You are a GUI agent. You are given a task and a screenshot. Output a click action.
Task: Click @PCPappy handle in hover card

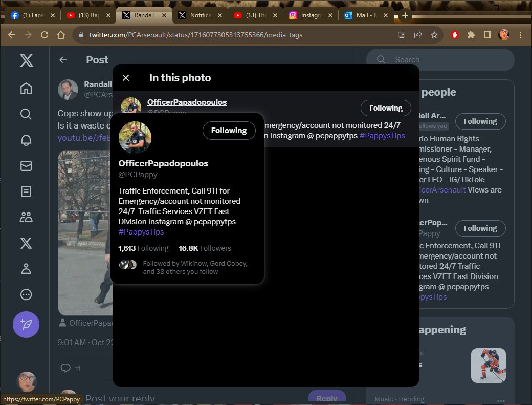click(138, 175)
